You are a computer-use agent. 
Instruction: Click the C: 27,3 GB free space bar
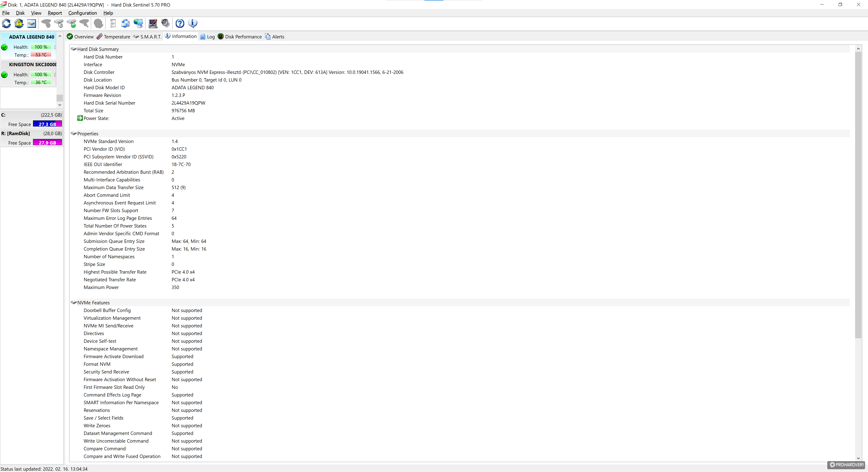point(47,124)
